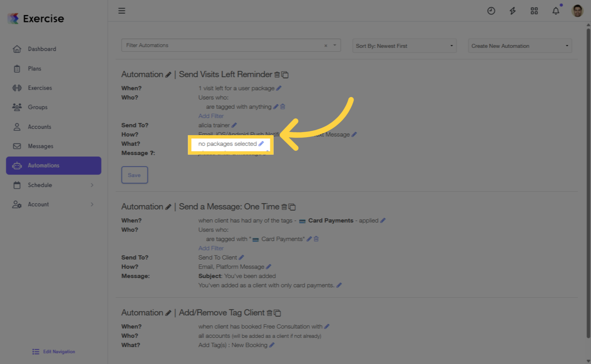
Task: Edit the '1 visit left for a user package' trigger
Action: pyautogui.click(x=279, y=88)
